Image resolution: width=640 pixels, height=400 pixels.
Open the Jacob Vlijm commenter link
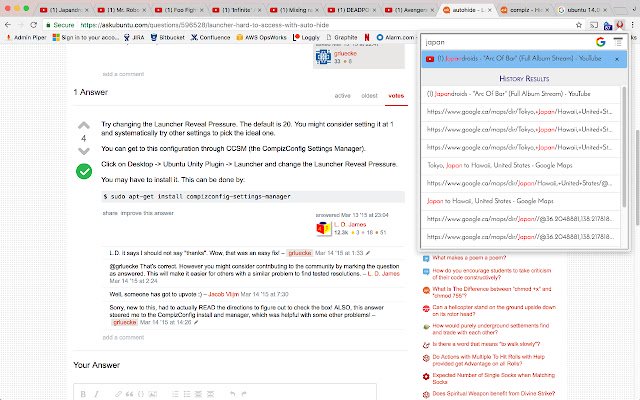click(223, 294)
